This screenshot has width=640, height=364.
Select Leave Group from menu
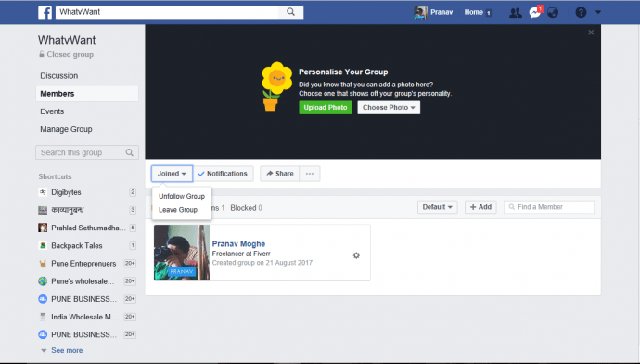click(x=178, y=210)
